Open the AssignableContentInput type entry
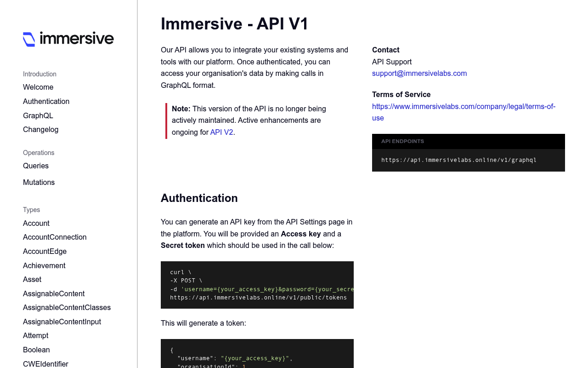 62,322
